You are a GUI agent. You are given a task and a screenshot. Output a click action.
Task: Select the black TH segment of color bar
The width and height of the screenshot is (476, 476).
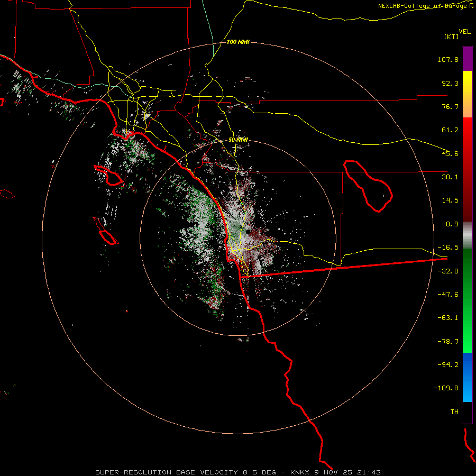point(467,413)
